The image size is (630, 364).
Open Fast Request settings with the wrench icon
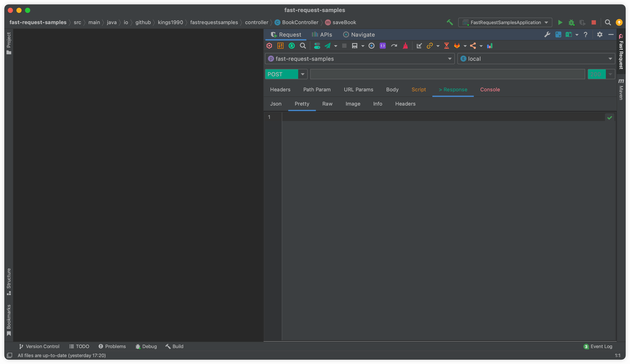click(548, 34)
